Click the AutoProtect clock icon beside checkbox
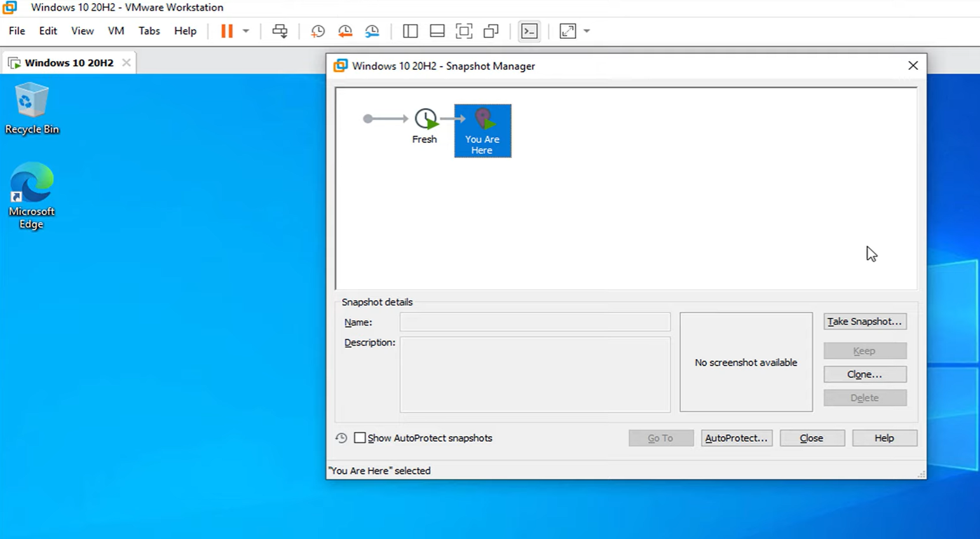 click(x=341, y=438)
